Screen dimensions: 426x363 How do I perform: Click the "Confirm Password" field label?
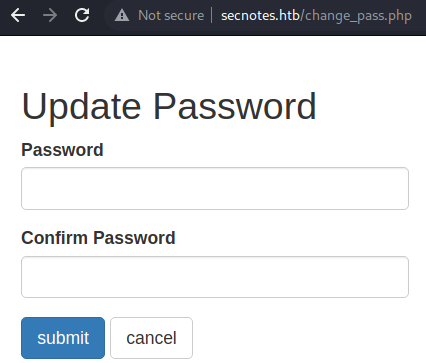click(x=98, y=238)
